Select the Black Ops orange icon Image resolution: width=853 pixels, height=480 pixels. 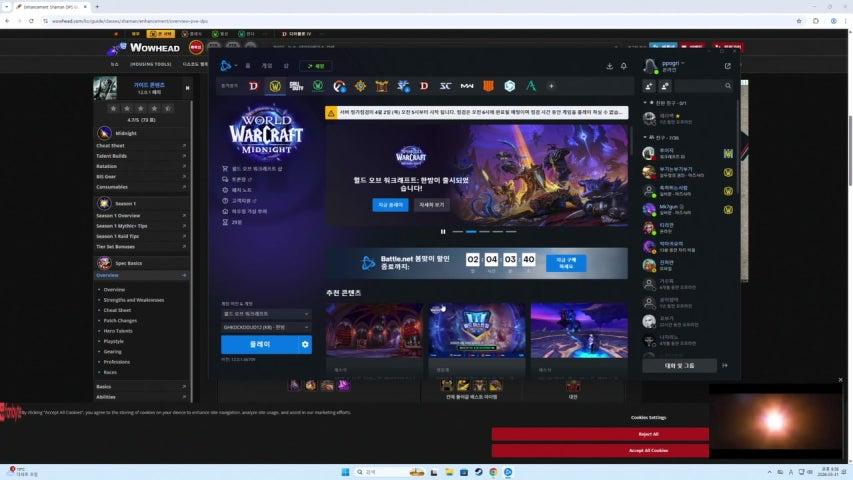488,86
